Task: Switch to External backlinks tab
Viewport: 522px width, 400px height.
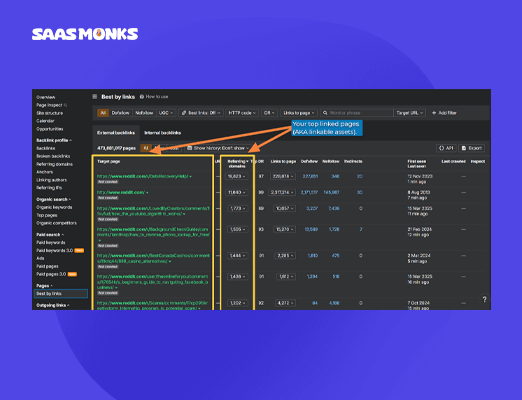Action: 116,133
